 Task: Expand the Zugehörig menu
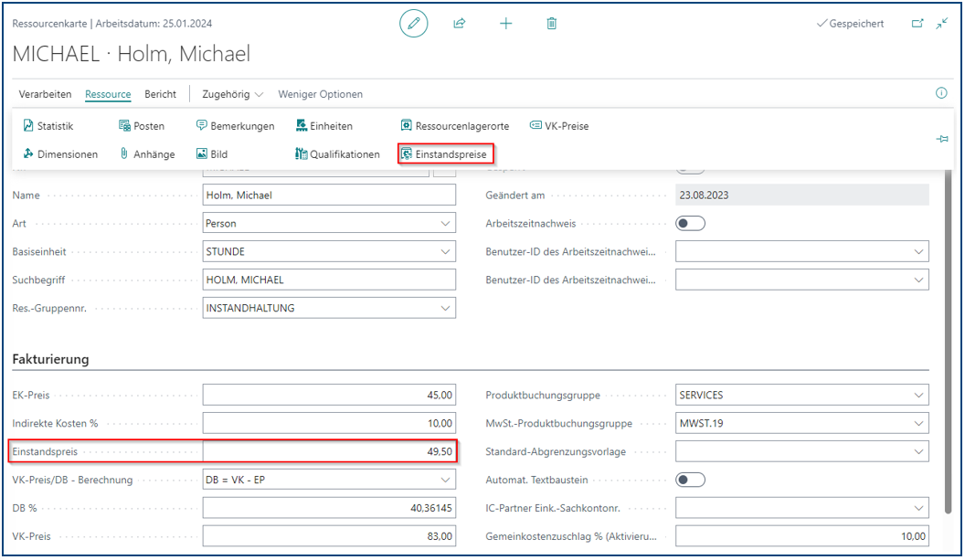233,94
